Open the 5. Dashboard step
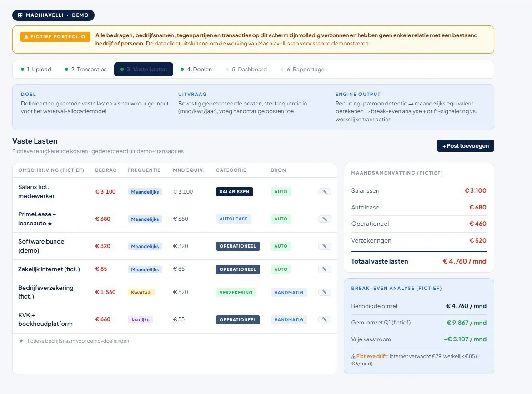The image size is (532, 394). coord(246,69)
